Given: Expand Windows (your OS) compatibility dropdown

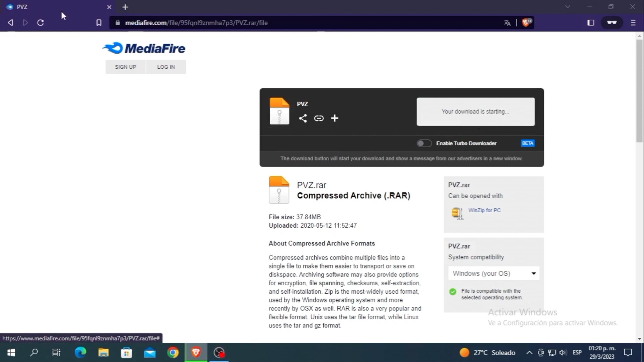Looking at the screenshot, I should pos(493,273).
